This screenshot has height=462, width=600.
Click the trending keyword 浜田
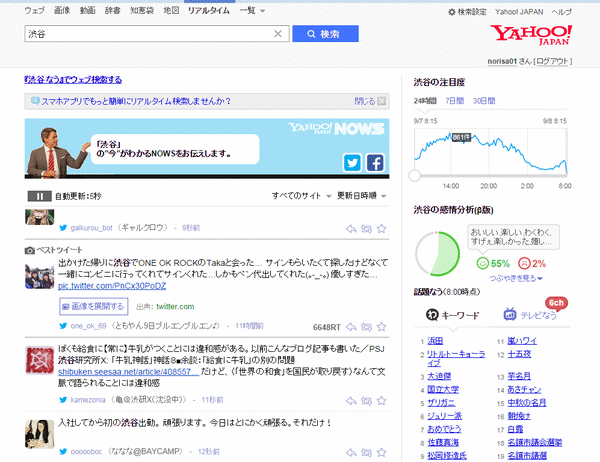point(435,341)
